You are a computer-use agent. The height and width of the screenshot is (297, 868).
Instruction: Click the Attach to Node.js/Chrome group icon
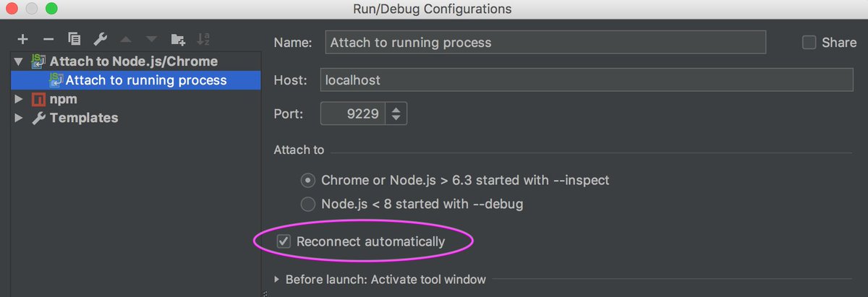(38, 62)
